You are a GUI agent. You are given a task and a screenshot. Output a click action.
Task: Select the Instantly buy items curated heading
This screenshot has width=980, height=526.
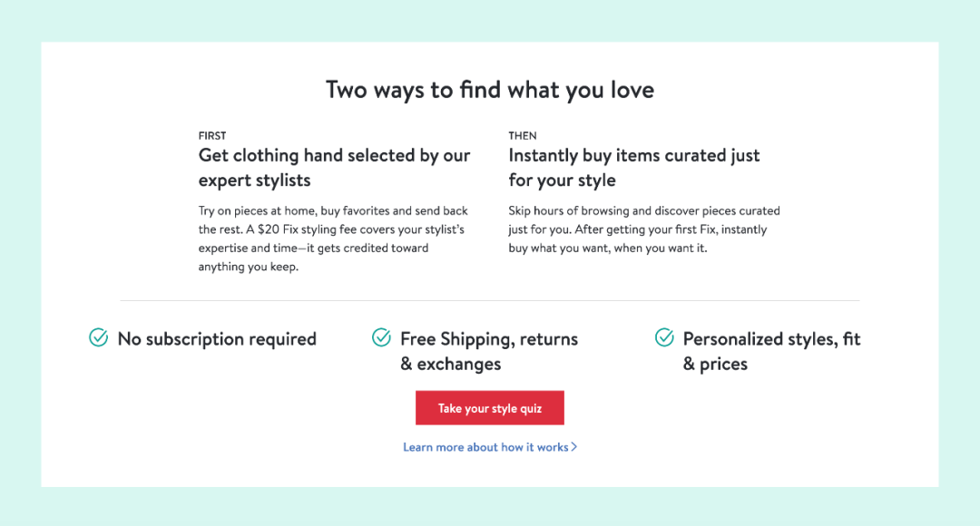[x=634, y=168]
